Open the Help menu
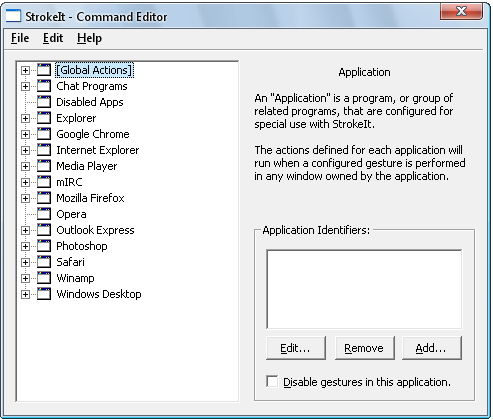This screenshot has height=420, width=493. click(89, 38)
